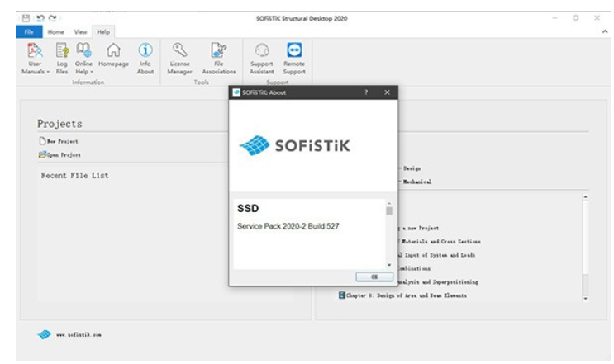
Task: Collapse the ribbon with the chevron
Action: [605, 31]
